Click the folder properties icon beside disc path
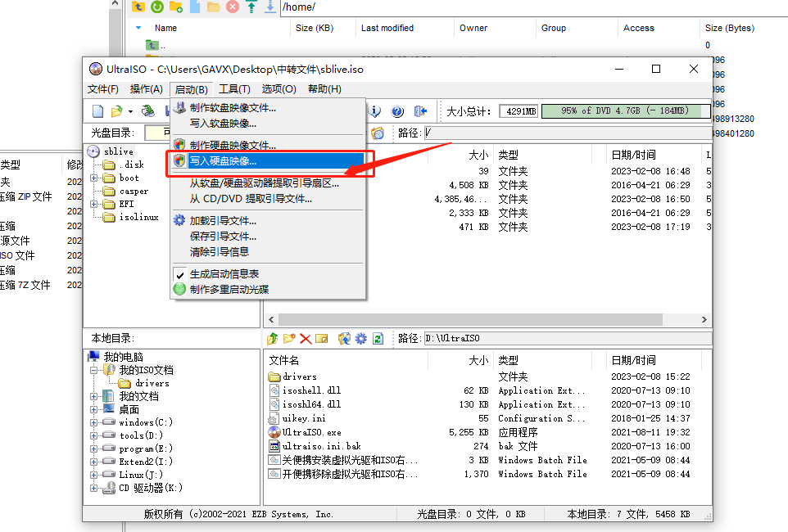The width and height of the screenshot is (788, 532). (x=378, y=133)
